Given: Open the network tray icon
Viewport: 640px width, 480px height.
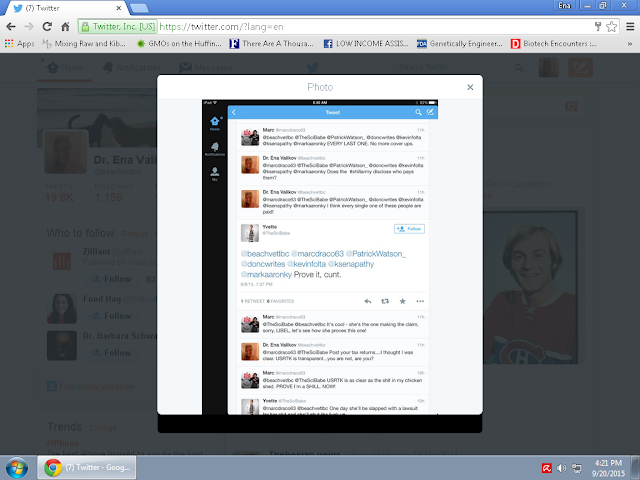Looking at the screenshot, I should (x=577, y=468).
